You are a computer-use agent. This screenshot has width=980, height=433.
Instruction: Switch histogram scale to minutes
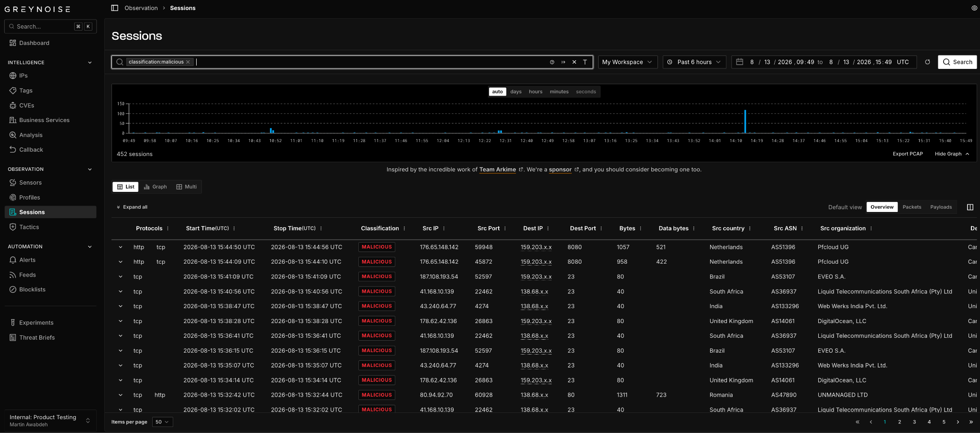click(x=559, y=92)
